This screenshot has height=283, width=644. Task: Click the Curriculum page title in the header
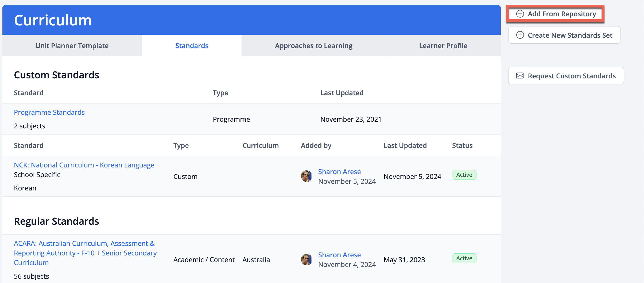(x=53, y=20)
